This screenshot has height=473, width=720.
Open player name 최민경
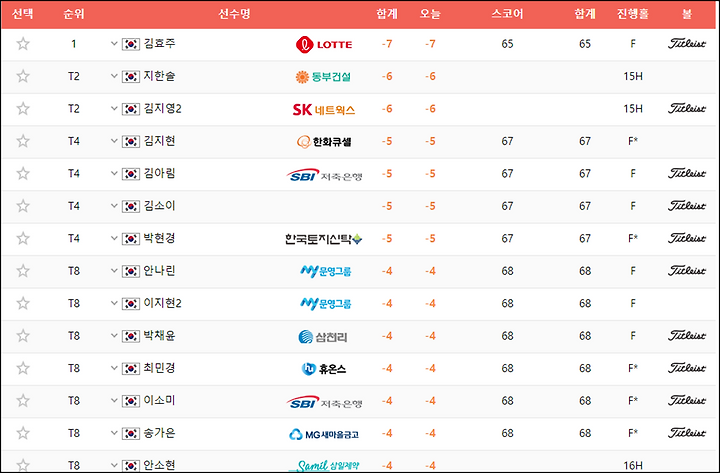click(x=159, y=368)
